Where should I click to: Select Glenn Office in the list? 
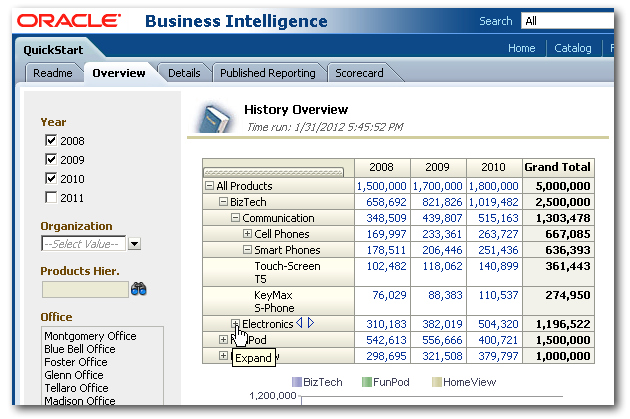(74, 375)
